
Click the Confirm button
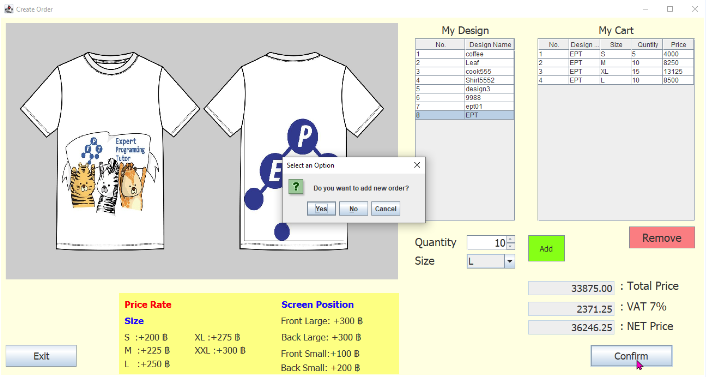tap(631, 356)
